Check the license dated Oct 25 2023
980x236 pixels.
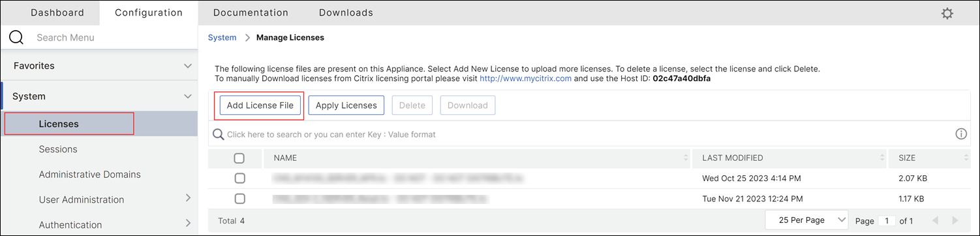239,178
